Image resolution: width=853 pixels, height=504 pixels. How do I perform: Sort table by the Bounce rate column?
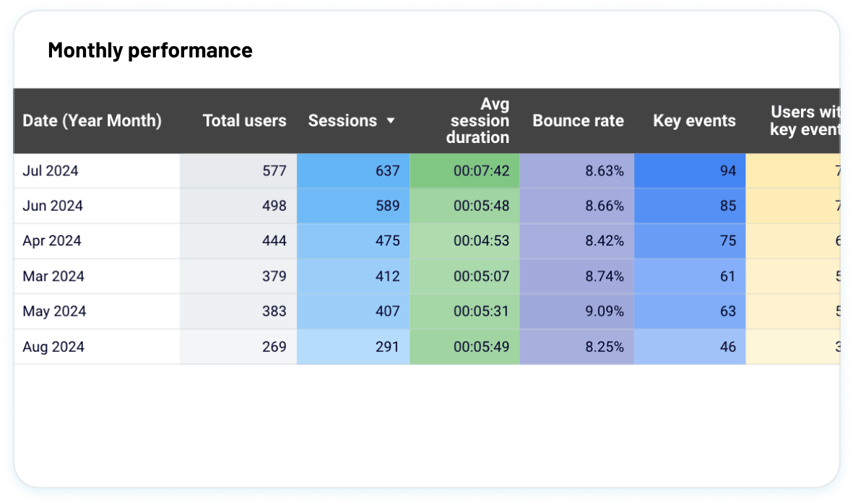coord(577,121)
